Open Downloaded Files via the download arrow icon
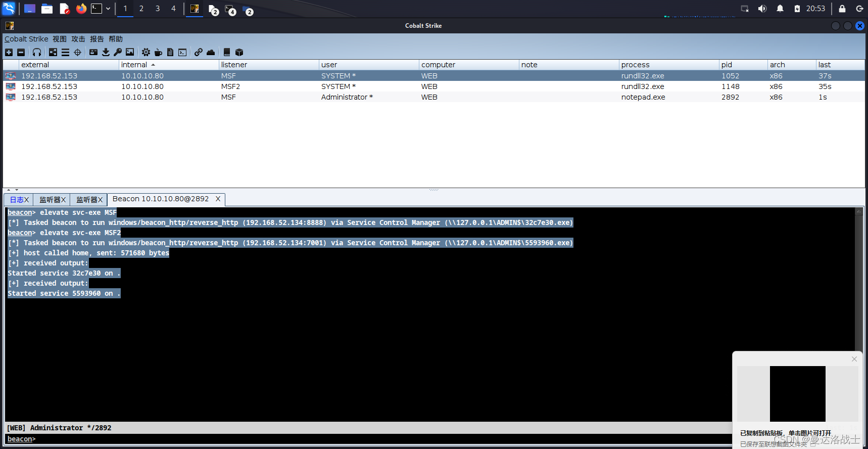868x449 pixels. (x=106, y=52)
